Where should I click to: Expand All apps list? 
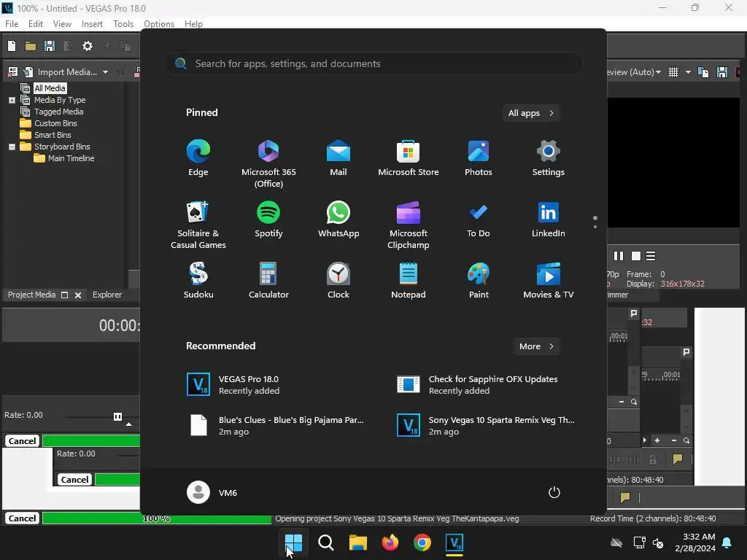point(531,113)
